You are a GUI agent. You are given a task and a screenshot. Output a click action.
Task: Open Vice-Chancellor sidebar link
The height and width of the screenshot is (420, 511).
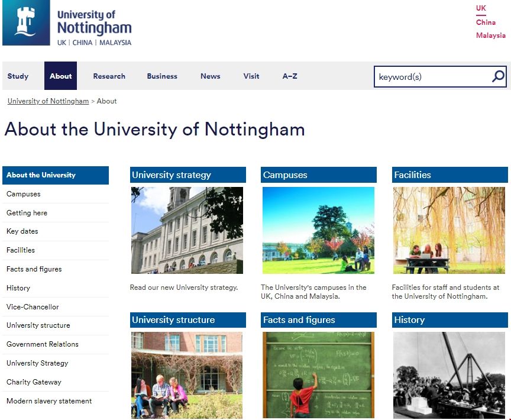pyautogui.click(x=33, y=307)
